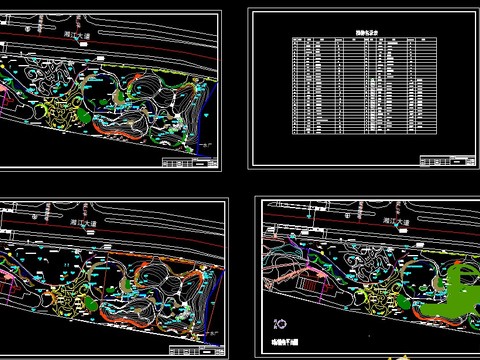Image resolution: width=480 pixels, height=360 pixels.
Task: Click the 湘江大道 label in bottom-left plan
Action: 83,223
